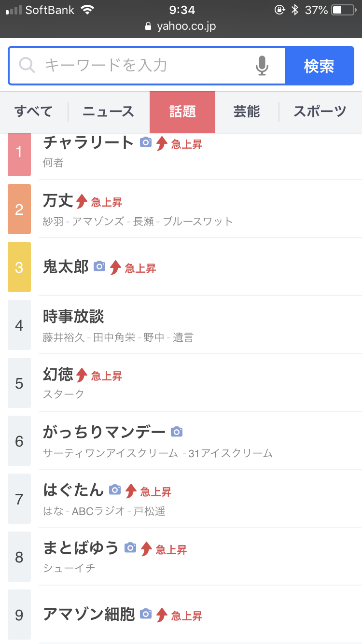This screenshot has height=644, width=362.
Task: Tap camera icon next to まとばゆう
Action: (130, 547)
